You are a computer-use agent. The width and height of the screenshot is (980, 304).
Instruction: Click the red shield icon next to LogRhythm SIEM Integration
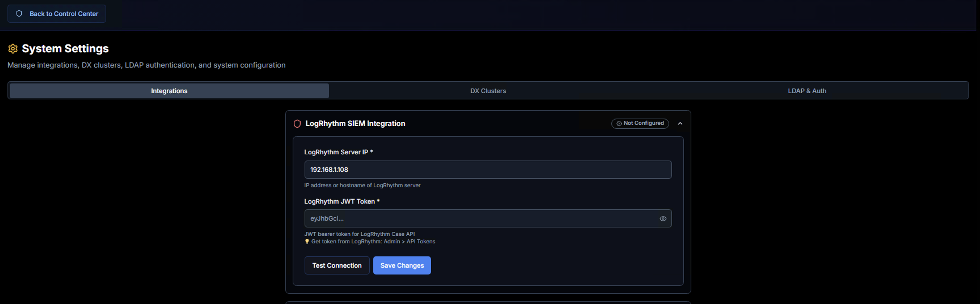(297, 124)
